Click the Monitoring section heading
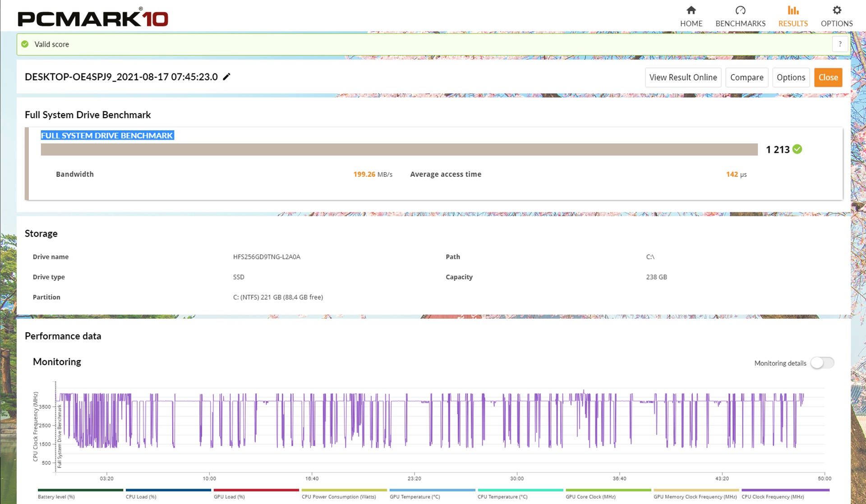 tap(57, 362)
